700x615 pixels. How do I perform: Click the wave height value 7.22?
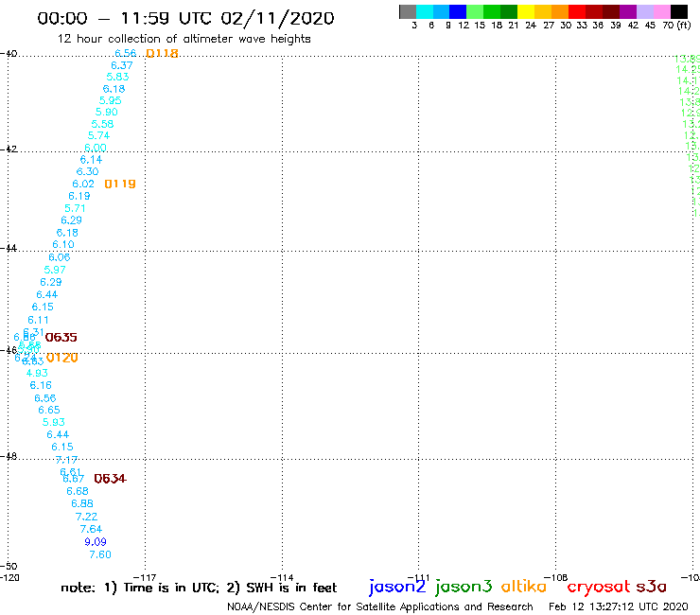(x=87, y=517)
